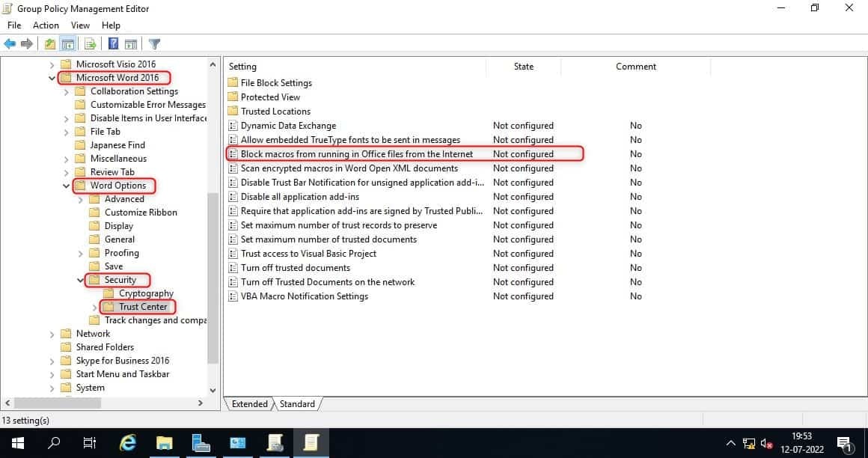
Task: Select Start Menu and Taskbar tree item
Action: click(123, 374)
